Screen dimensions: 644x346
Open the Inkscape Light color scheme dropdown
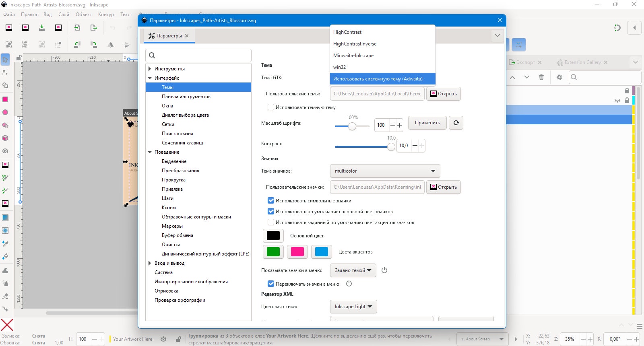pos(353,307)
